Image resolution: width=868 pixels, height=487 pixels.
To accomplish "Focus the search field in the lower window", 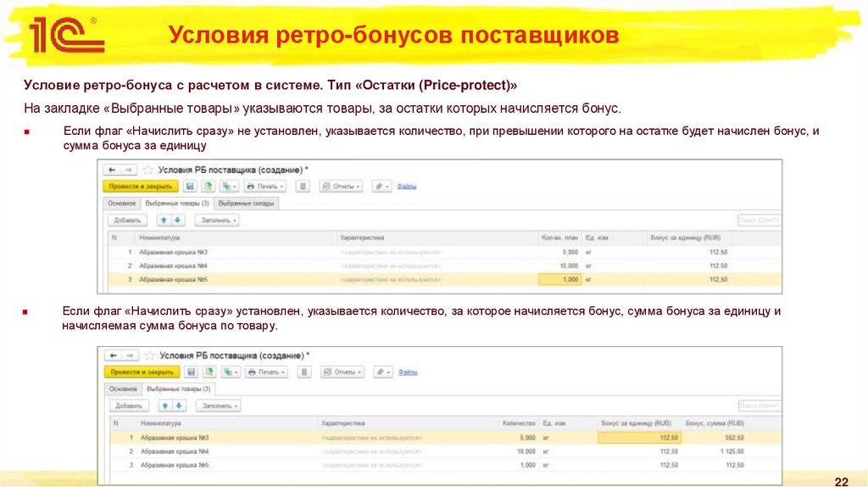I will (759, 406).
